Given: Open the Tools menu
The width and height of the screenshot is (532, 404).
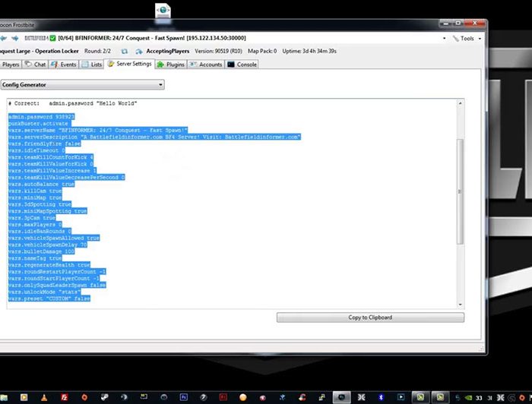Looking at the screenshot, I should tap(463, 38).
